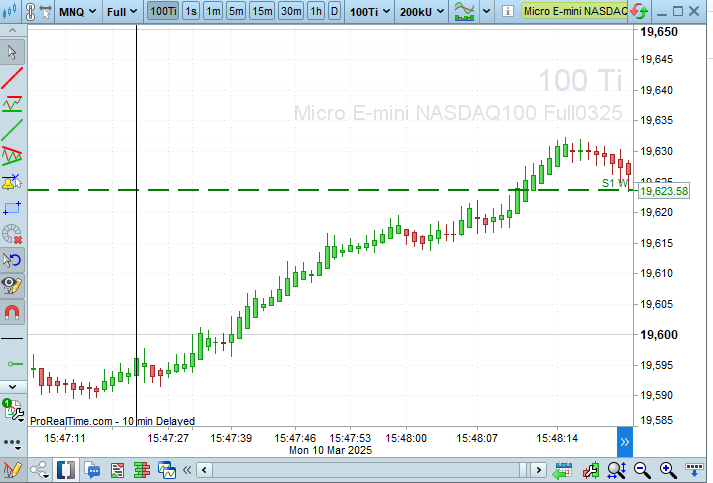Image resolution: width=713 pixels, height=483 pixels.
Task: Choose the green line drawing tool
Action: [12, 130]
